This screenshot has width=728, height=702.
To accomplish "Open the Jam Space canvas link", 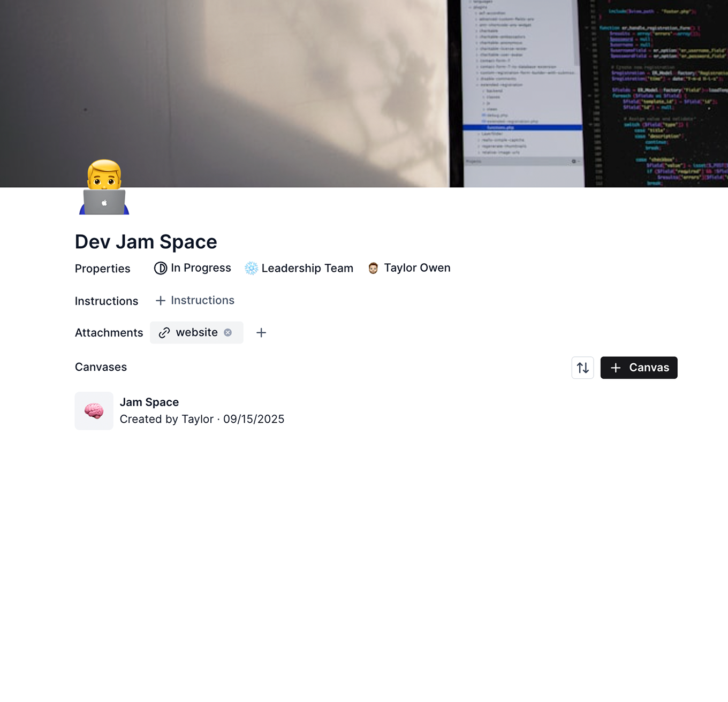I will tap(149, 402).
